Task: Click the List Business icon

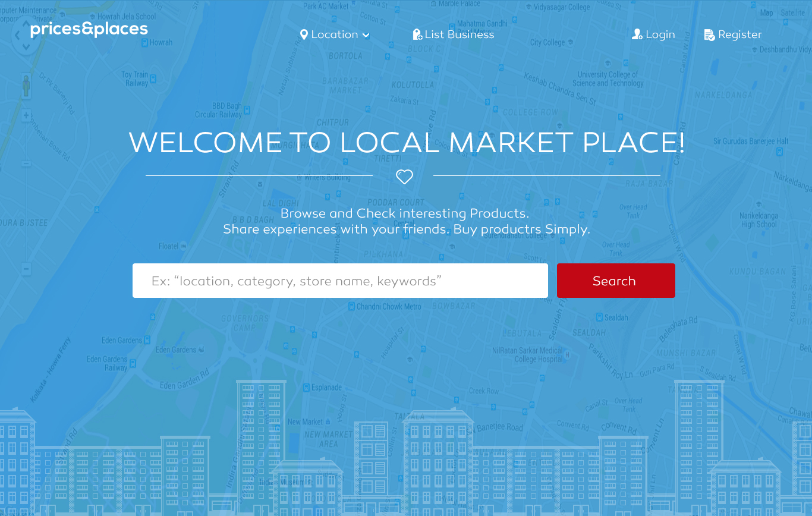Action: (417, 34)
